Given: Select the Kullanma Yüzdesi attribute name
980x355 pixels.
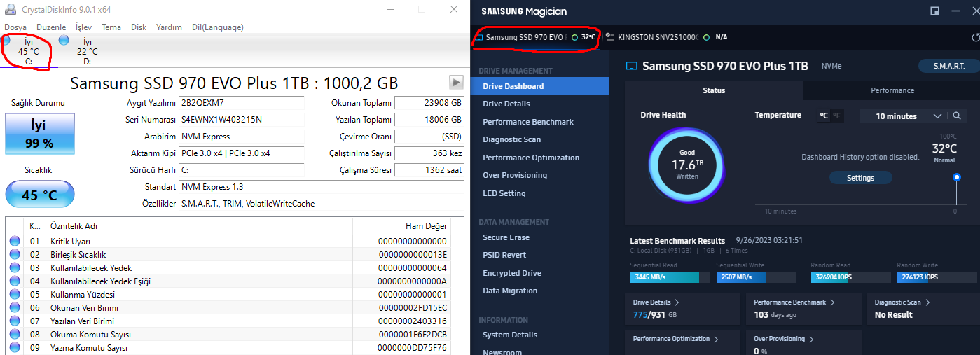Looking at the screenshot, I should pos(81,295).
